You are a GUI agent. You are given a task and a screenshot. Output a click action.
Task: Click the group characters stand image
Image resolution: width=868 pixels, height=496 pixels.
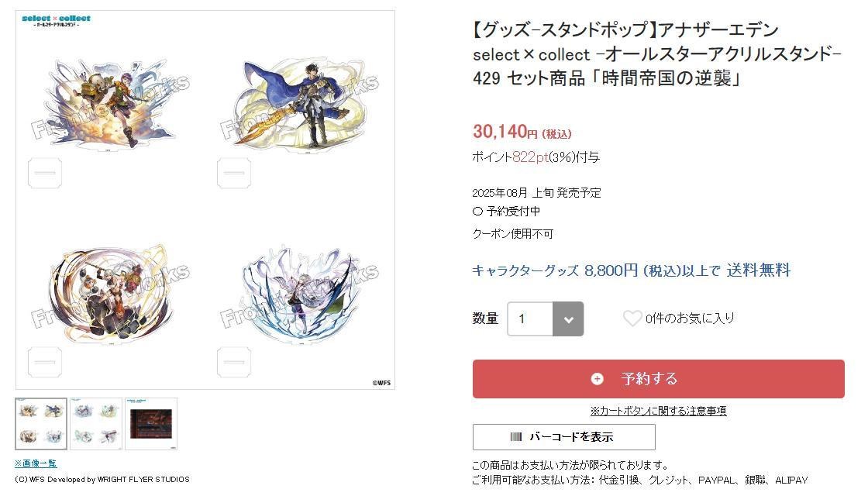111,292
